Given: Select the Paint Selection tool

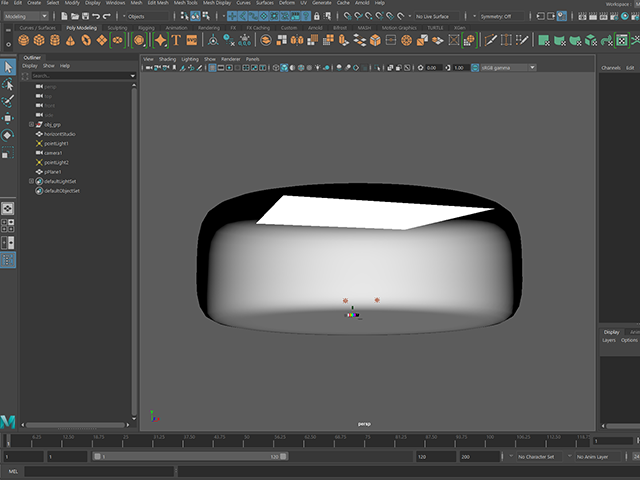Looking at the screenshot, I should 8,101.
